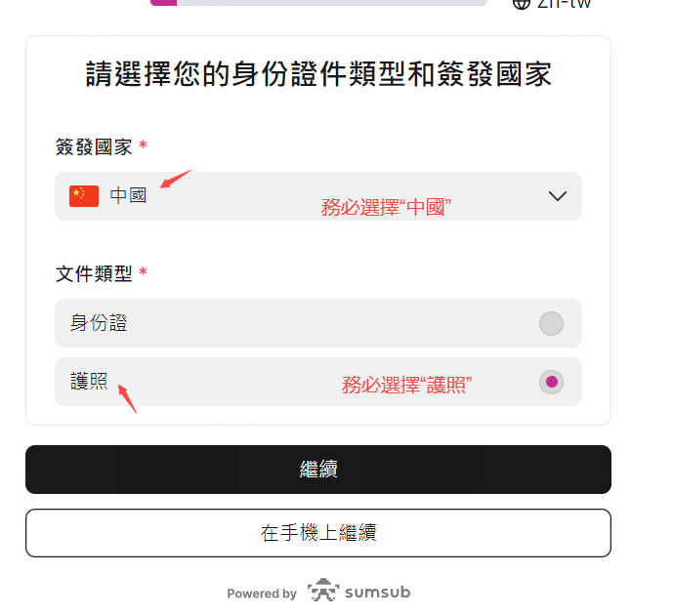Click the China flag icon
The width and height of the screenshot is (673, 616).
click(84, 196)
